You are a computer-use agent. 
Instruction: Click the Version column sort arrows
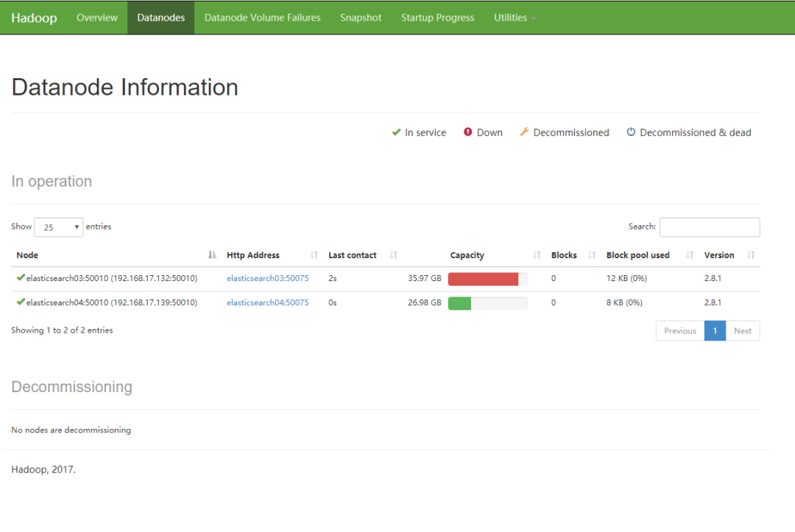click(x=751, y=255)
